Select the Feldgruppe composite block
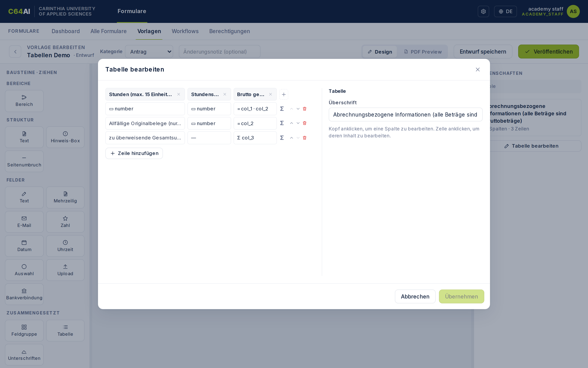Viewport: 588px width, 368px height. coord(24,331)
